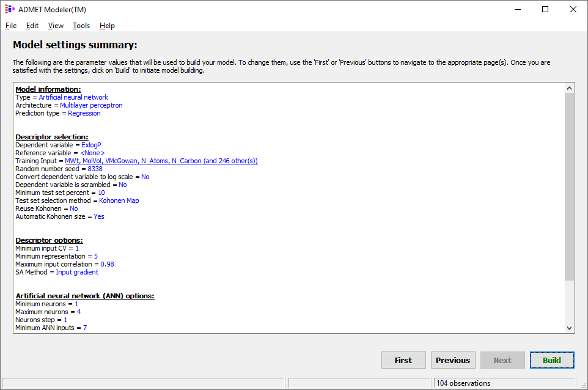Click the ExlogP dependent variable value
This screenshot has width=588, height=390.
(91, 145)
